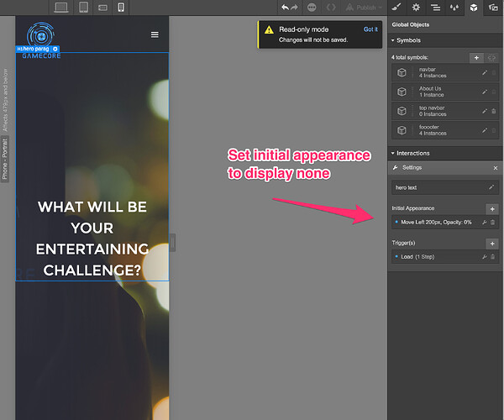Click the navbar symbol name text
The image size is (504, 420).
pos(428,70)
